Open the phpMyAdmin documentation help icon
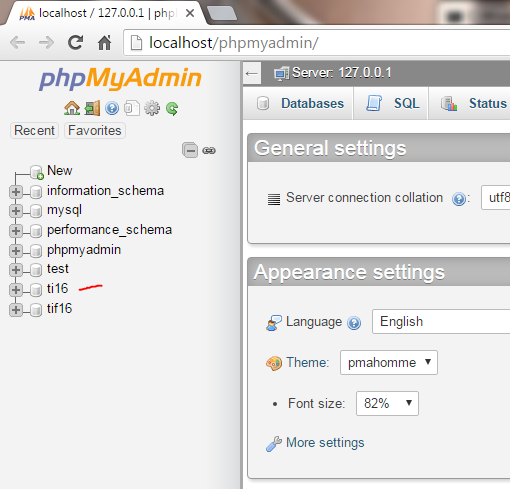Screen dimensions: 510x489 point(112,108)
